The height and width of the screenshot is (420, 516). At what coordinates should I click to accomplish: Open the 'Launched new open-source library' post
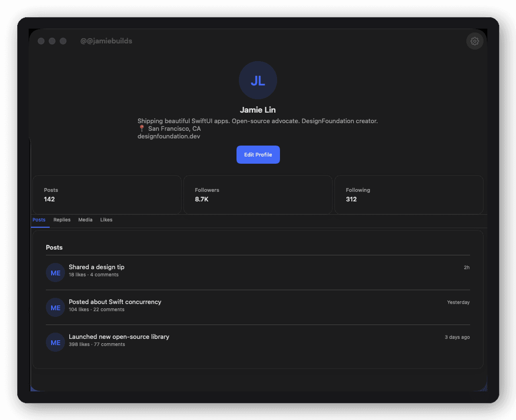(258, 342)
